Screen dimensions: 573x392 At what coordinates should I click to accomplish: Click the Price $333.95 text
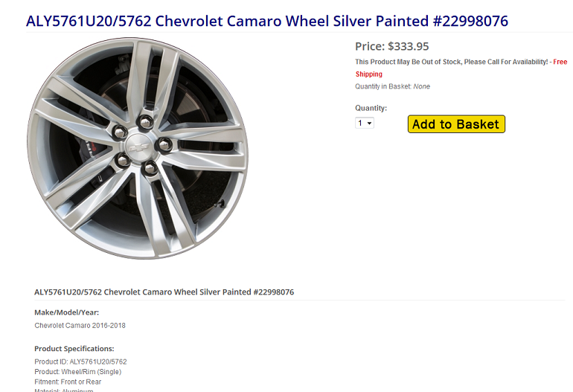click(392, 46)
